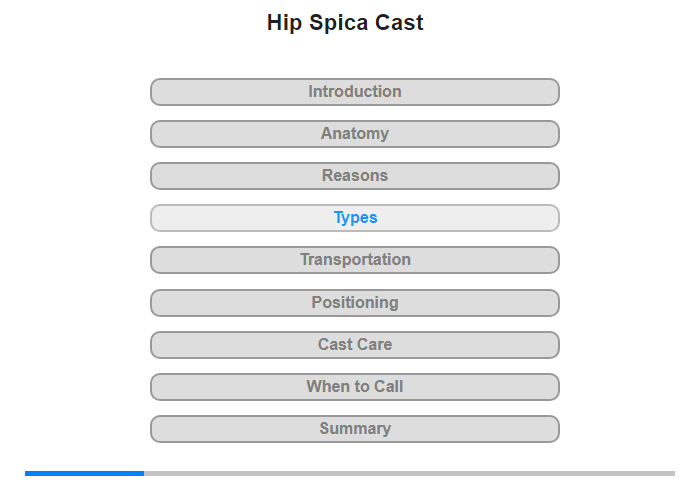Viewport: 700px width, 480px height.
Task: Navigate to the When to Call chapter
Action: pyautogui.click(x=354, y=387)
